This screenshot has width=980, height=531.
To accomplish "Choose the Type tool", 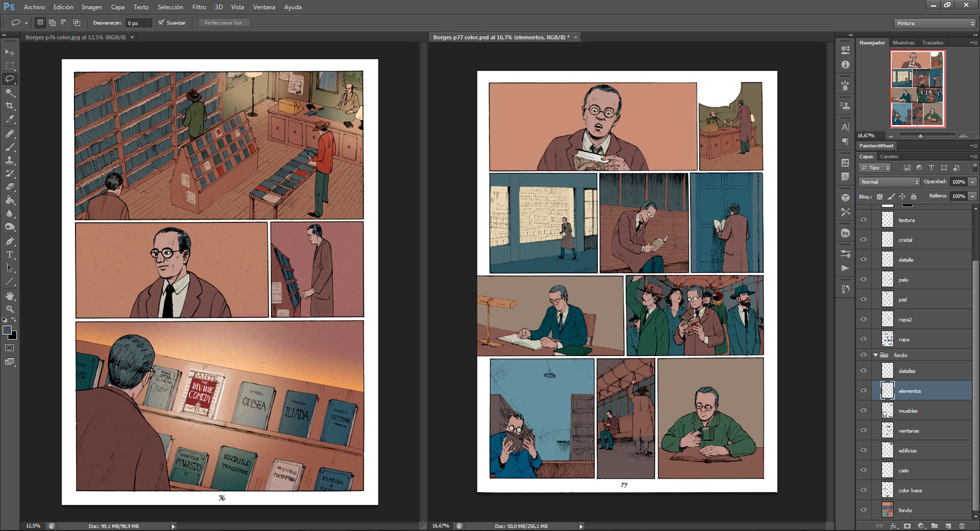I will tap(10, 255).
